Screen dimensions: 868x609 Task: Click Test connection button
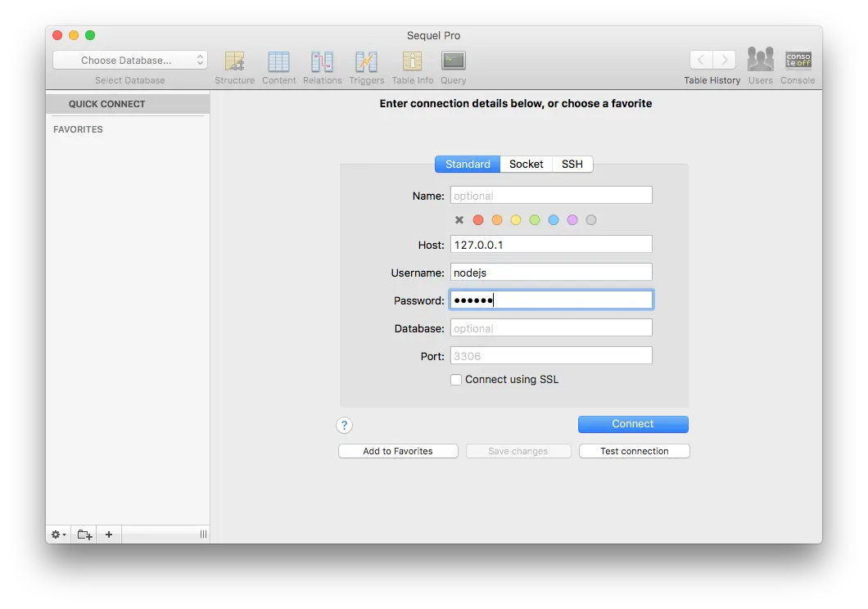[635, 451]
